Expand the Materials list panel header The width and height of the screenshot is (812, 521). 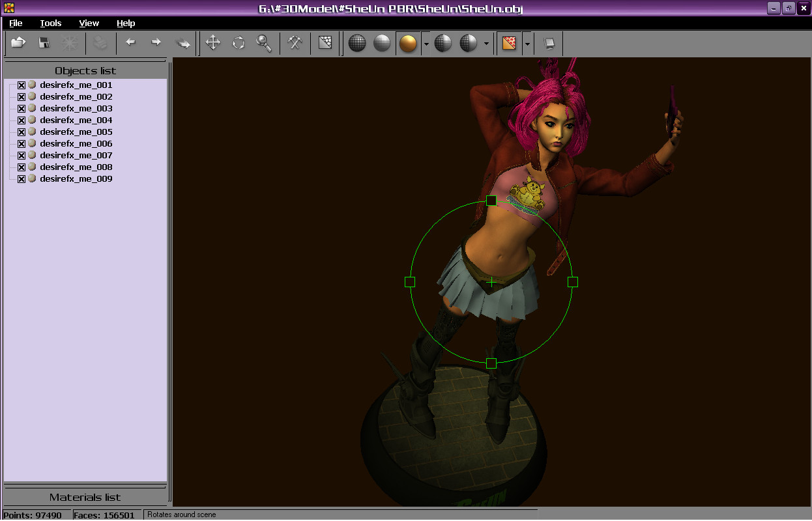[x=85, y=497]
